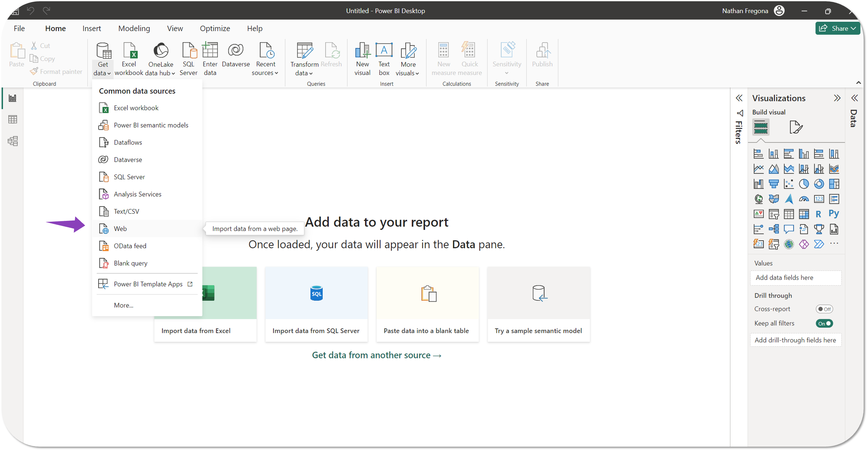Choose the Python visual icon
Viewport: 868px width, 451px height.
pyautogui.click(x=834, y=214)
